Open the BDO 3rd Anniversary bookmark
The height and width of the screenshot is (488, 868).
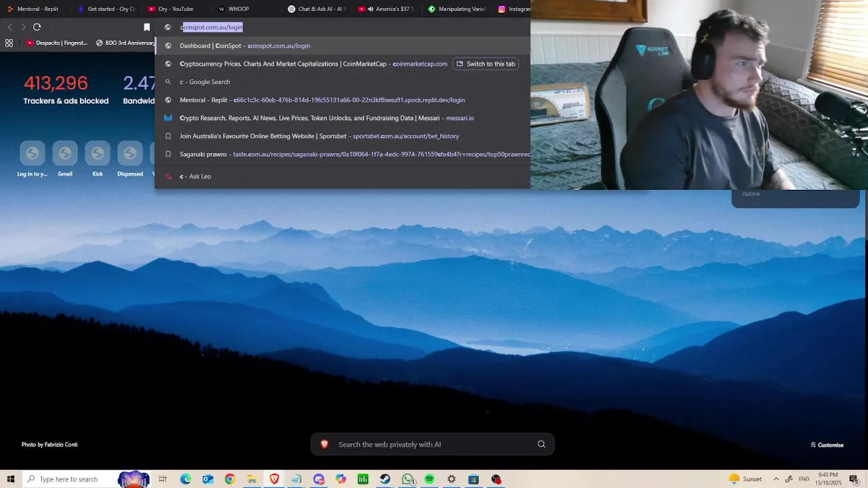pos(125,43)
